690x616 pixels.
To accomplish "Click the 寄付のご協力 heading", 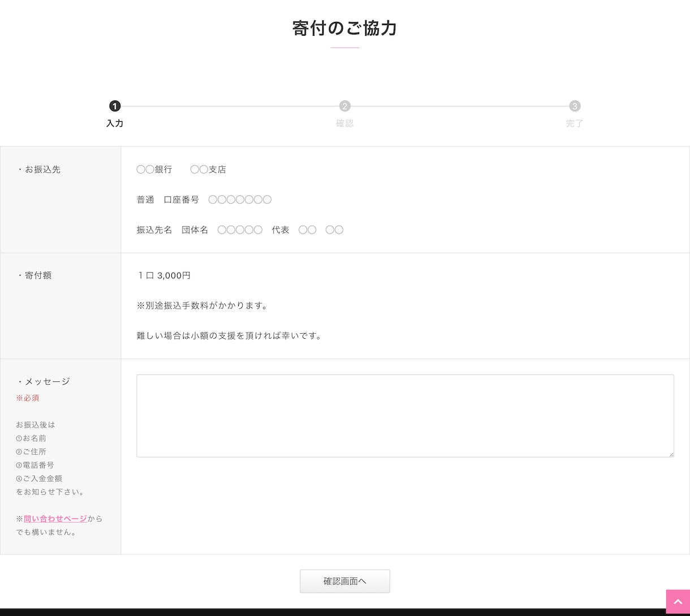I will coord(345,28).
